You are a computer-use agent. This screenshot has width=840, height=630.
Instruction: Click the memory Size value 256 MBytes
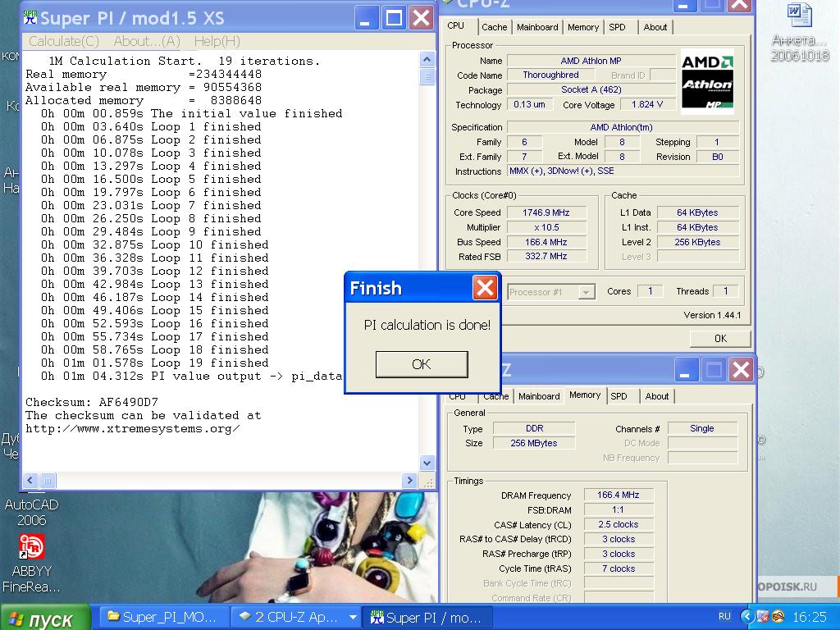click(x=533, y=443)
